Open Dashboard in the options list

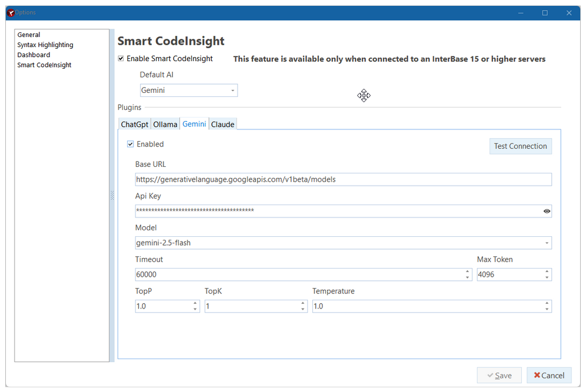(x=34, y=55)
